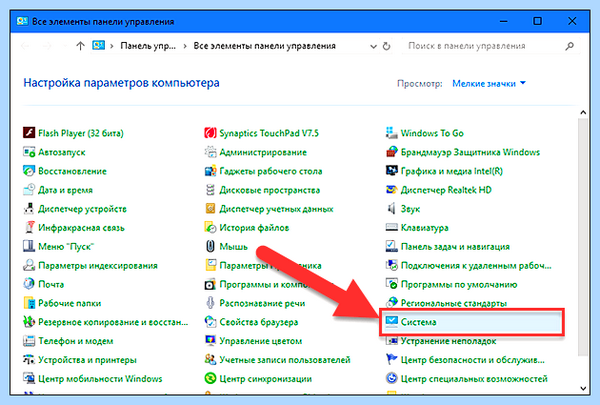
Task: Click the Дата и время clock icon
Action: pos(29,189)
